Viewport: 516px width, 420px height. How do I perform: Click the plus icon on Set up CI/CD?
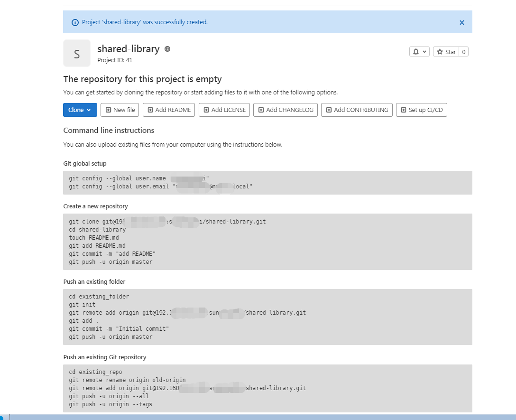(x=404, y=110)
